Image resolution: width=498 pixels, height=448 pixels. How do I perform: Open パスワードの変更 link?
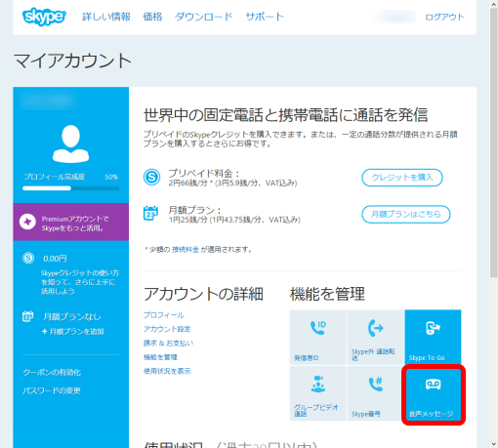(52, 390)
